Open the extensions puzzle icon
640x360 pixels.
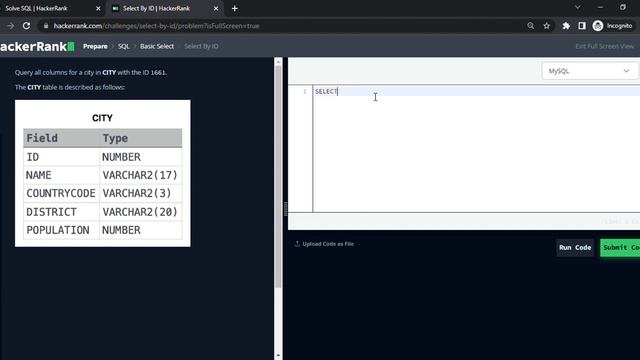[x=566, y=26]
